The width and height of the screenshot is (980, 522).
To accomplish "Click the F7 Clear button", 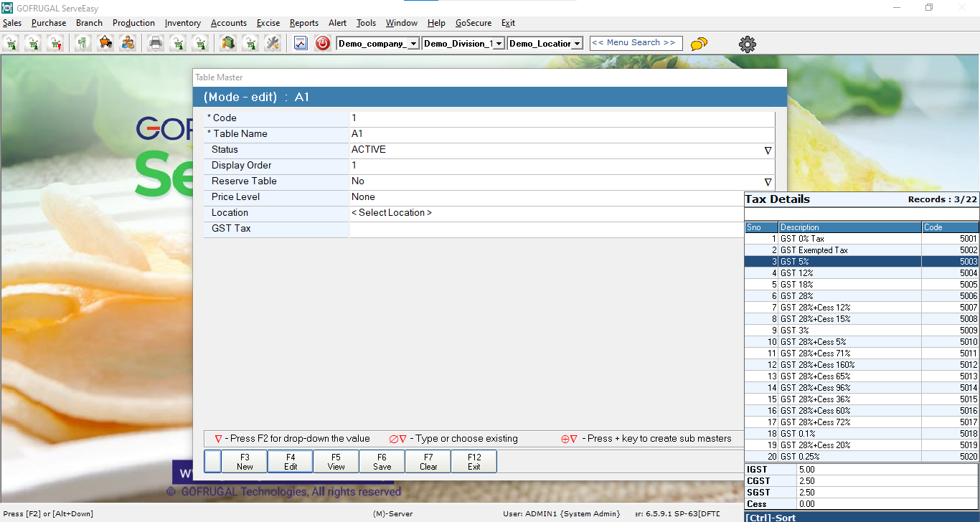I will 428,462.
